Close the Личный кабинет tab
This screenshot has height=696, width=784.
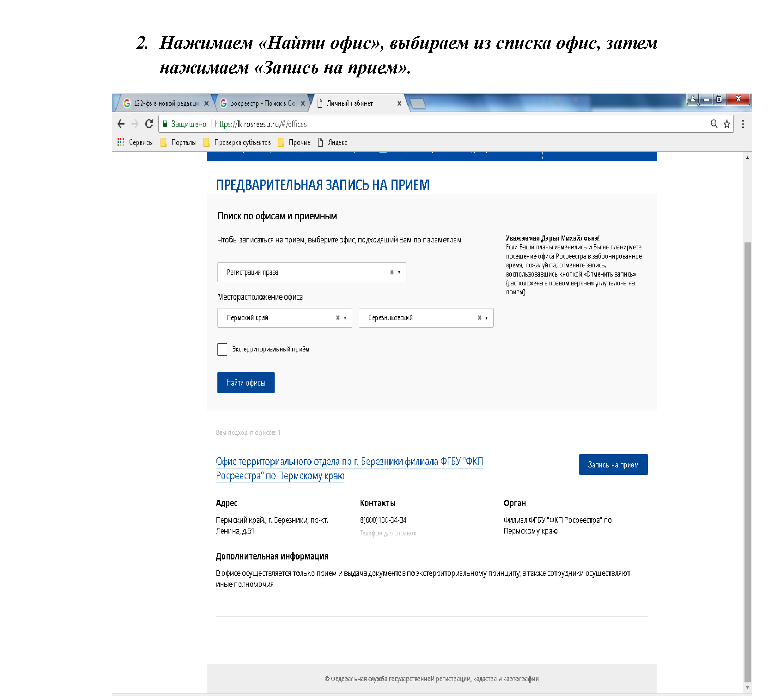point(399,103)
